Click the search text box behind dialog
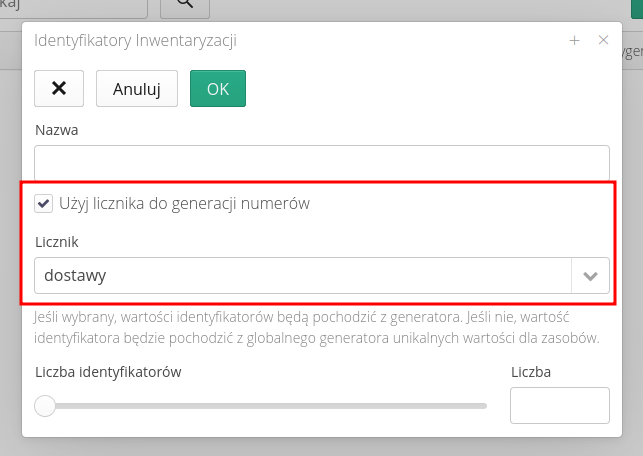This screenshot has width=643, height=456. coord(75,6)
